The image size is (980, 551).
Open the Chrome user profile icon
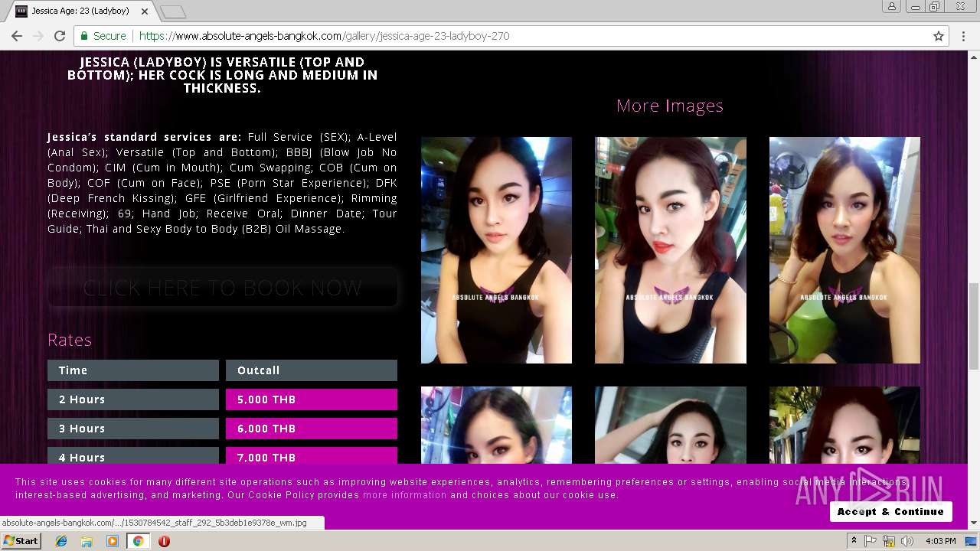pos(892,7)
